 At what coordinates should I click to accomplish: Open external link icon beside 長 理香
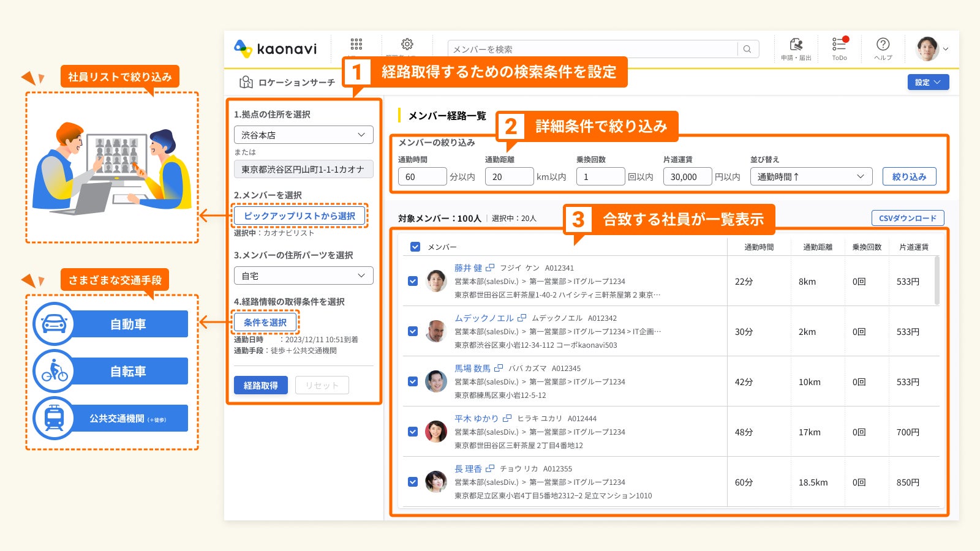pos(490,468)
